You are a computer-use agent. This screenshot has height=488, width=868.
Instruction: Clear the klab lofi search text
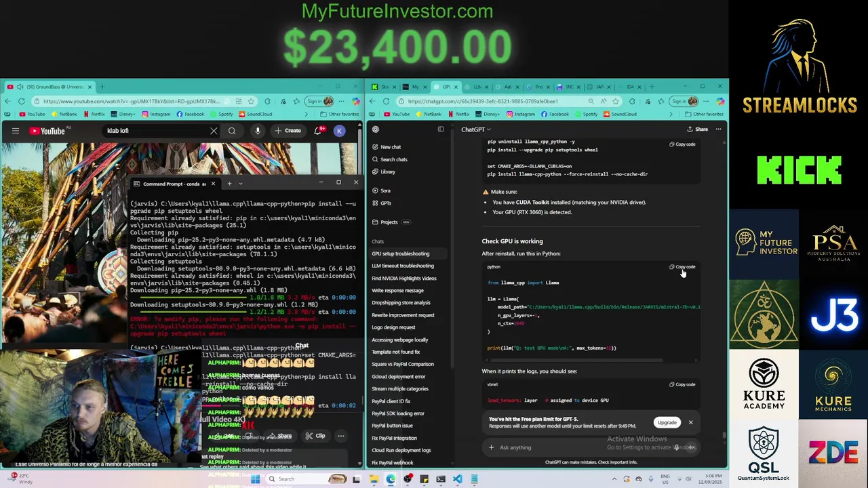click(214, 131)
